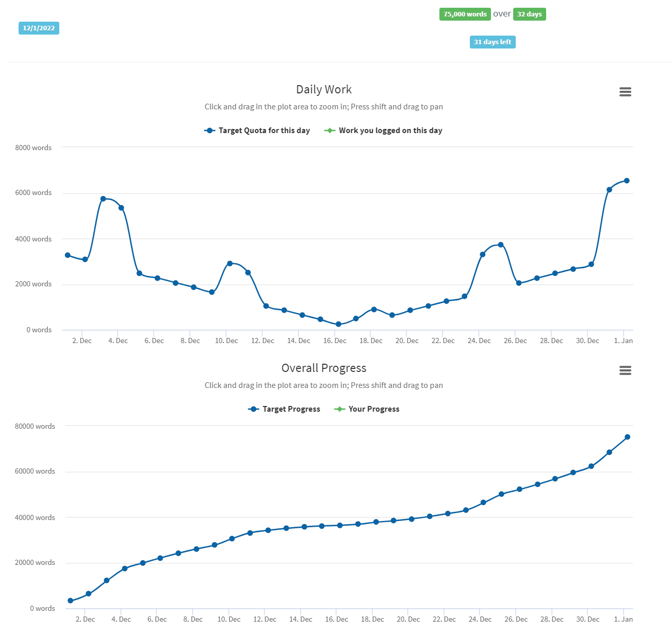Click the 12/1/2022 start date badge
672x633 pixels.
coord(39,28)
